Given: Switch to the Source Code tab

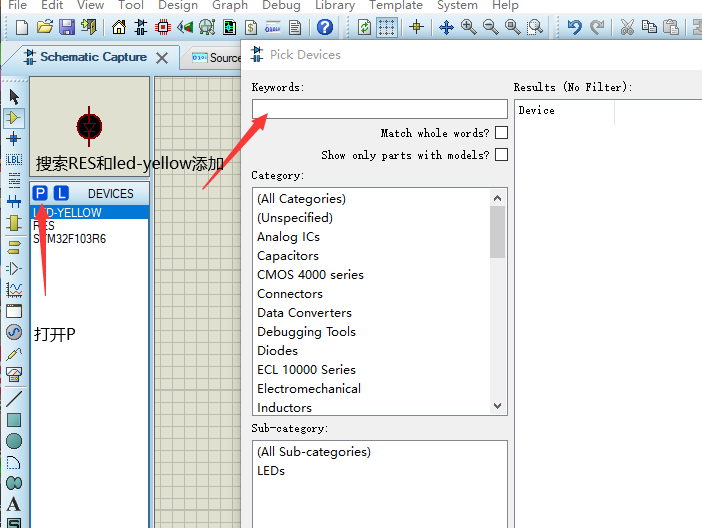Looking at the screenshot, I should click(x=217, y=58).
